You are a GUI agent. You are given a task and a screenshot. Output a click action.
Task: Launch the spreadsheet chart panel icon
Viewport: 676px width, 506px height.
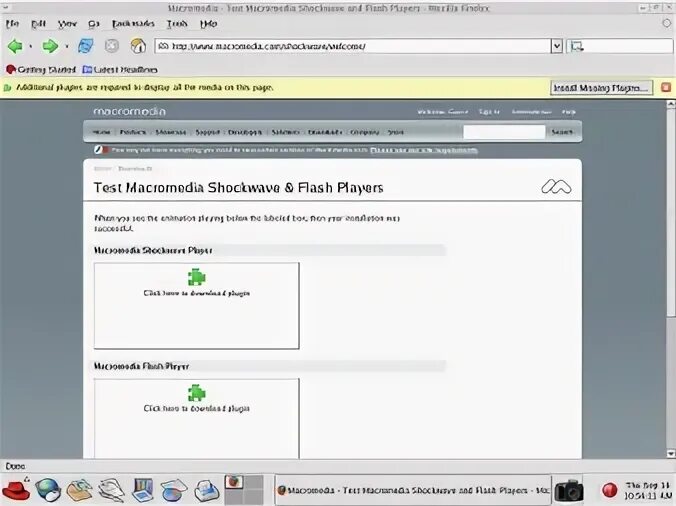(x=174, y=490)
